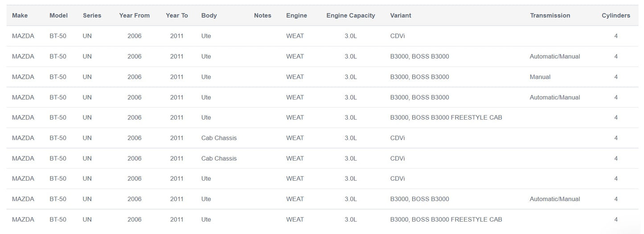Click the Make column header
This screenshot has width=644, height=234.
[x=20, y=16]
